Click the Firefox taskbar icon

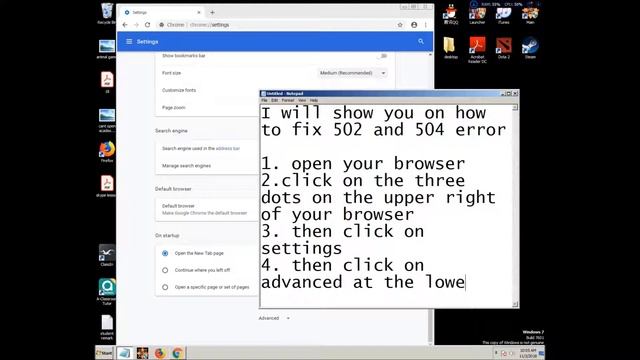pyautogui.click(x=160, y=353)
